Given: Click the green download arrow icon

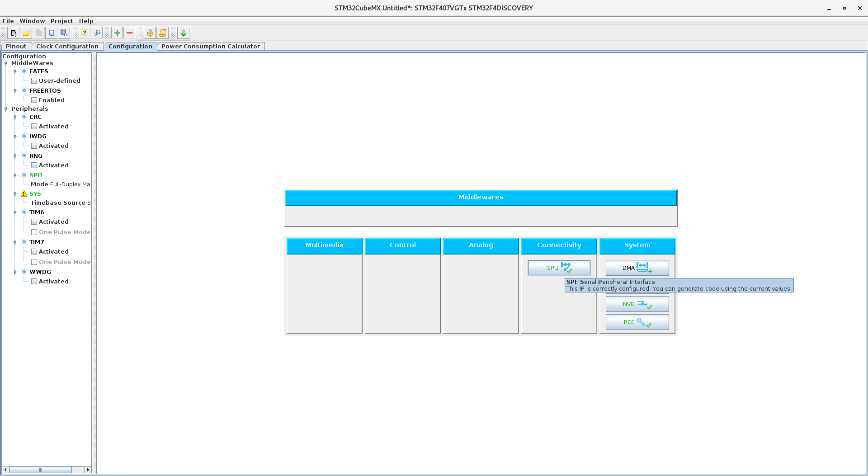Looking at the screenshot, I should [184, 33].
